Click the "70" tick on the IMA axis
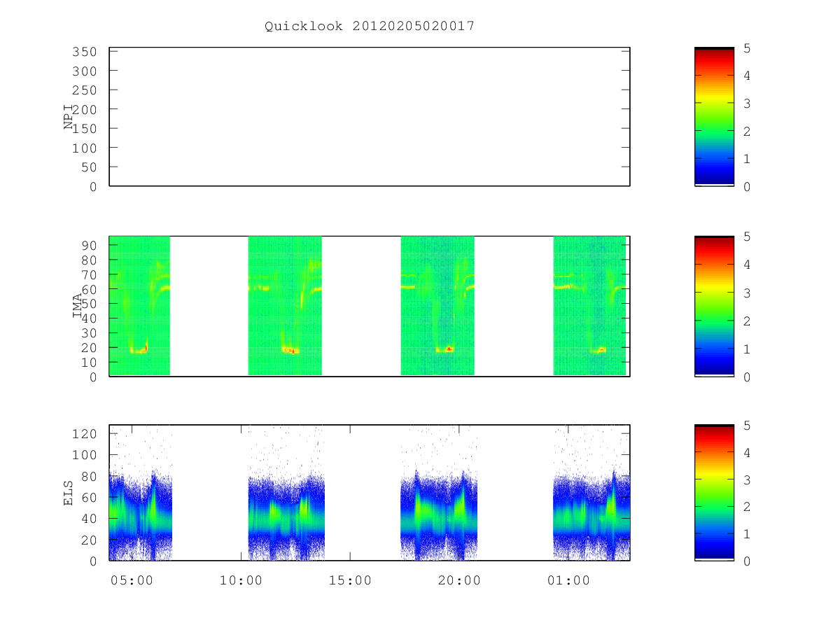 (88, 274)
